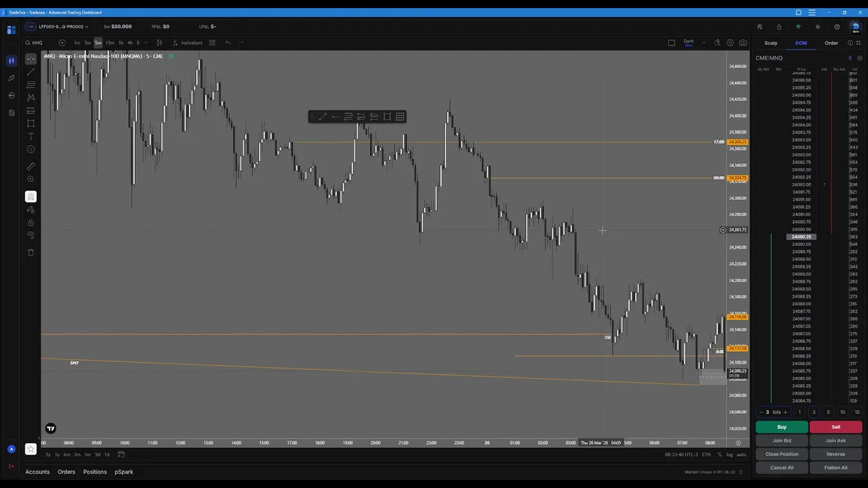Select the table grid icon in floating toolbar

coord(400,117)
